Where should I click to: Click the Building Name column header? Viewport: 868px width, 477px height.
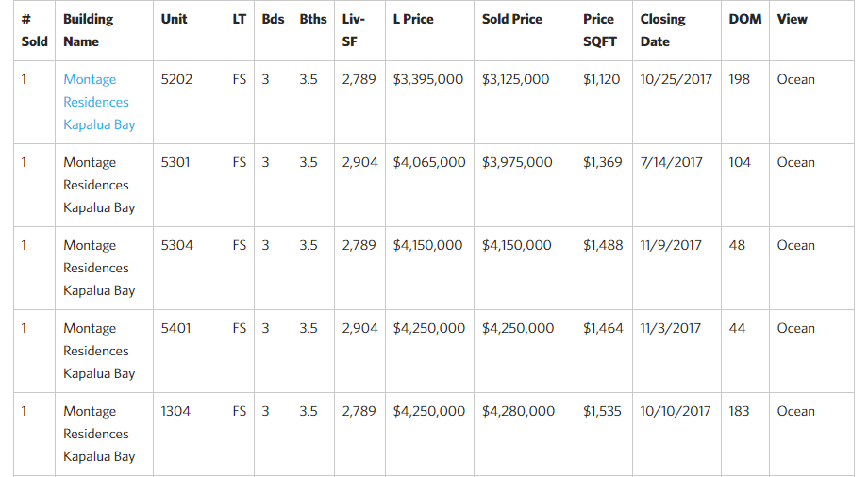[x=88, y=30]
